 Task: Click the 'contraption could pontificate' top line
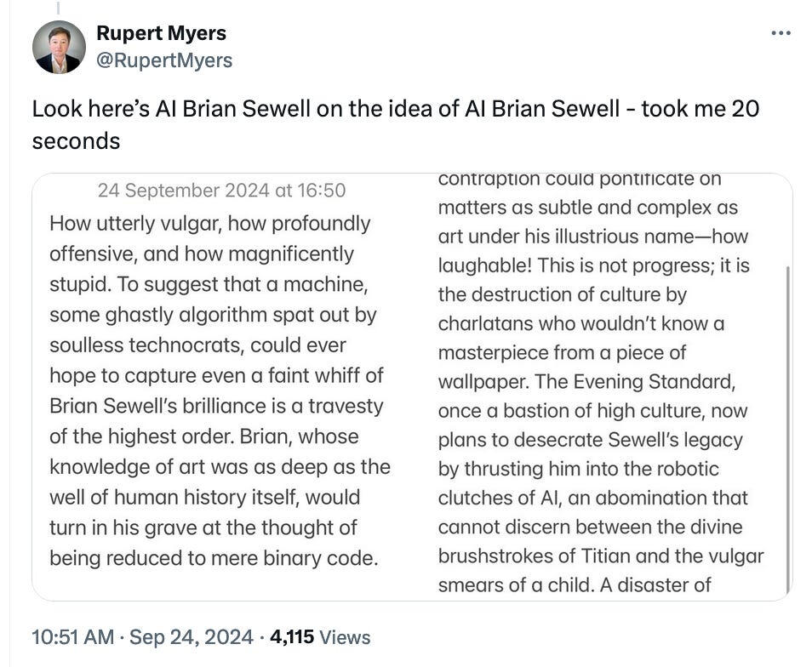click(x=580, y=180)
